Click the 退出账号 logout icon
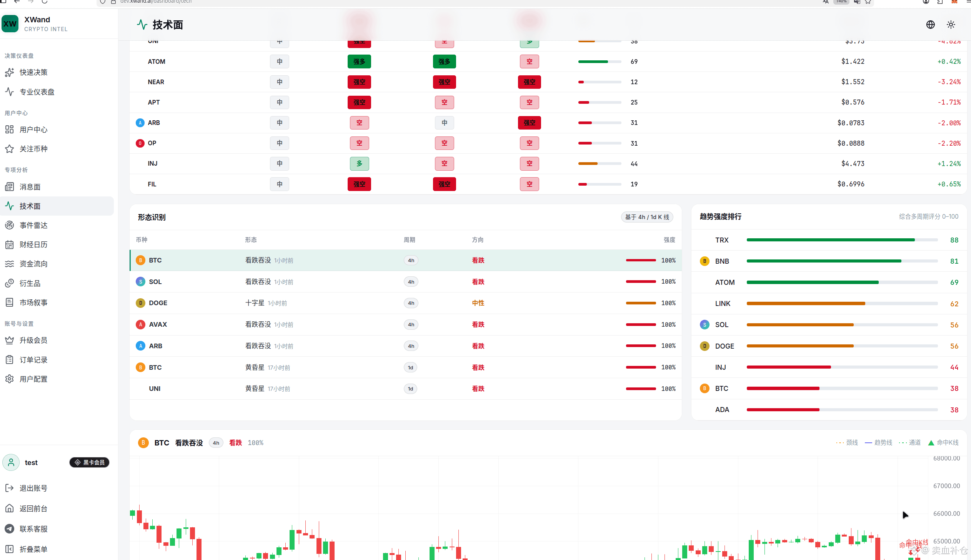The image size is (971, 560). 10,488
